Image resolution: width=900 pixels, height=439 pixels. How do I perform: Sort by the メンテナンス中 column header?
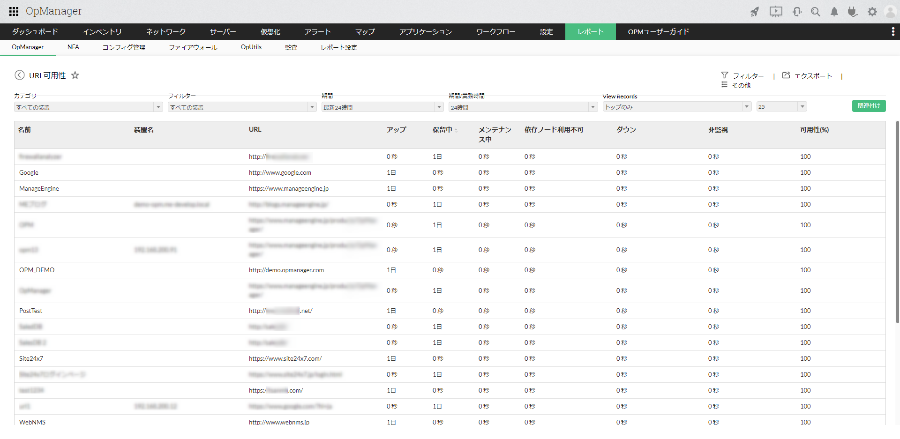tap(494, 134)
